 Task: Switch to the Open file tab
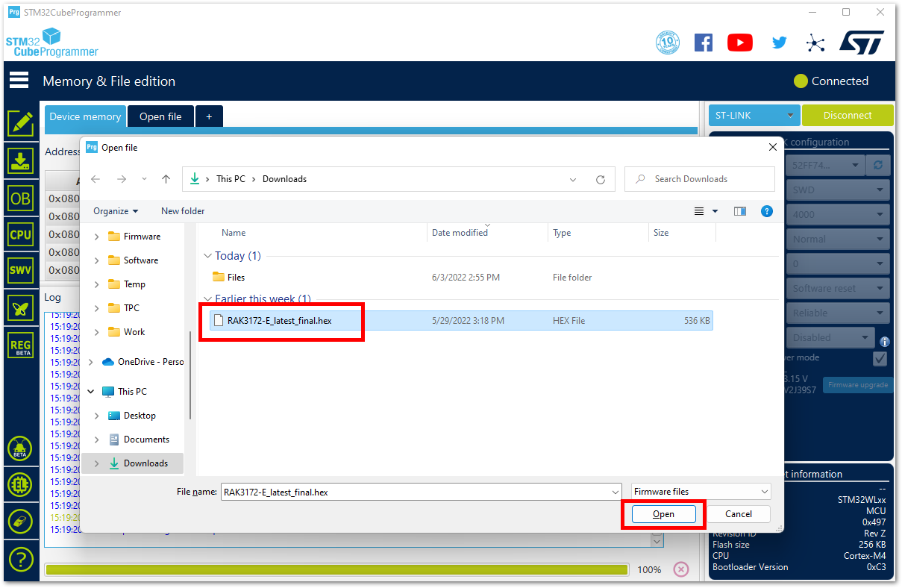160,116
